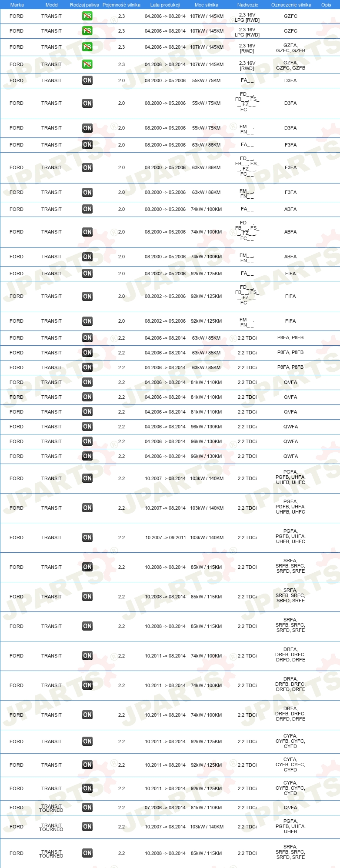Click ON diesel icon in D3FA FD__, FB__ row
This screenshot has width=340, height=868.
(x=87, y=103)
